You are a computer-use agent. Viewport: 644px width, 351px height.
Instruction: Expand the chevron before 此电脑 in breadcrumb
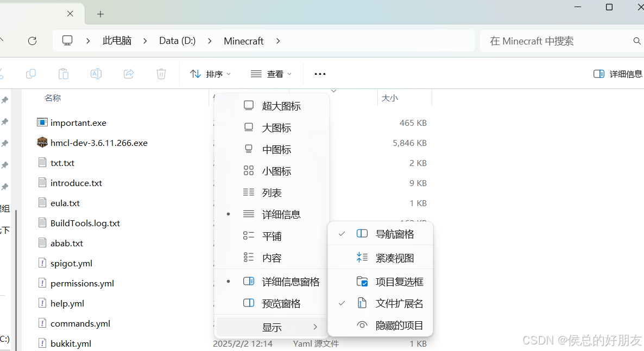[88, 41]
